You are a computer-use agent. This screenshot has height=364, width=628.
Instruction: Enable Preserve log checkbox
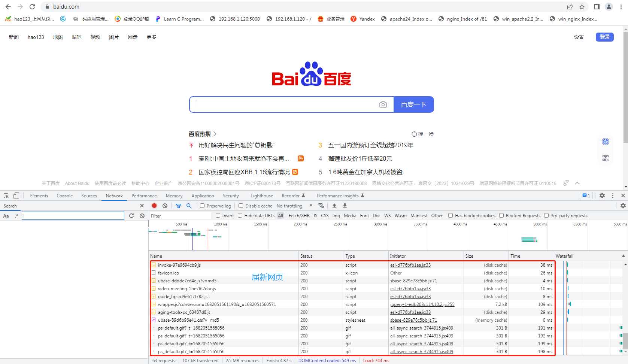202,206
